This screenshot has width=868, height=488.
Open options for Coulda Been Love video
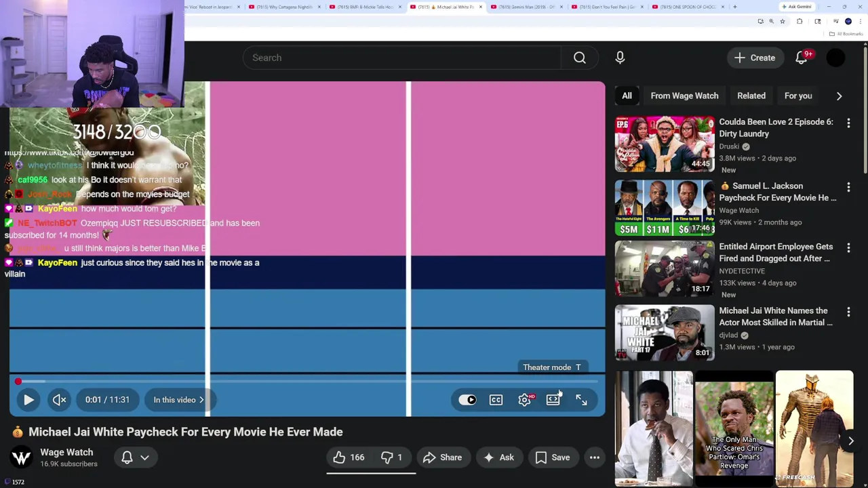point(848,123)
